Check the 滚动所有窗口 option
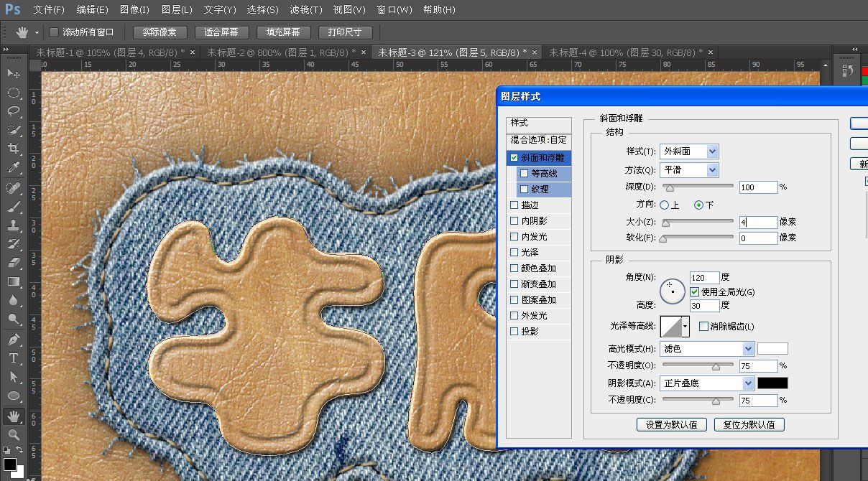 pyautogui.click(x=54, y=32)
